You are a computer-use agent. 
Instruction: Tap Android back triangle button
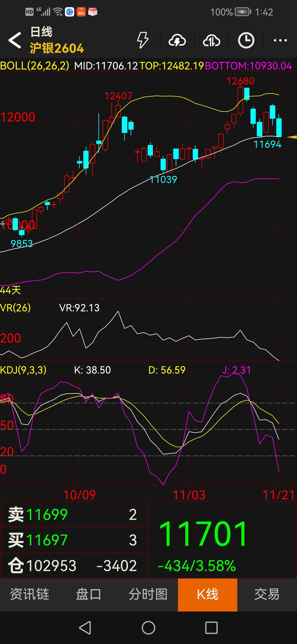pyautogui.click(x=85, y=628)
